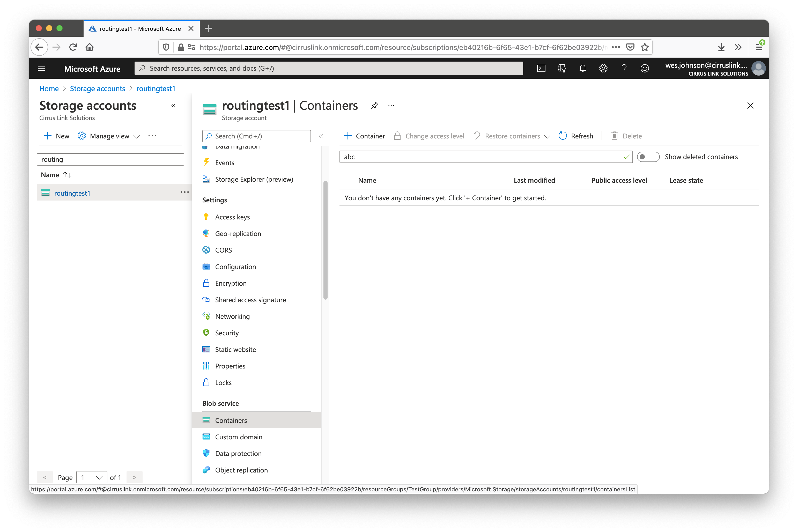The width and height of the screenshot is (798, 532).
Task: Click the Storage accounts breadcrumb link
Action: tap(97, 88)
